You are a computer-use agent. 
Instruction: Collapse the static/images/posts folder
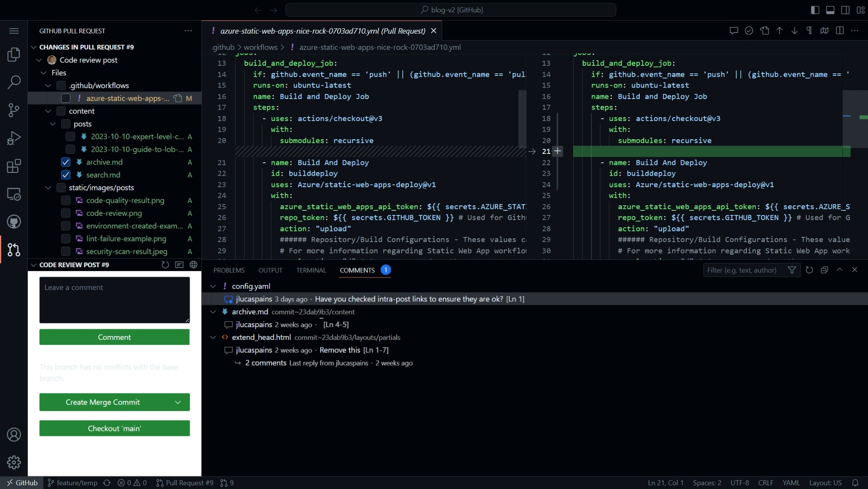pos(48,188)
